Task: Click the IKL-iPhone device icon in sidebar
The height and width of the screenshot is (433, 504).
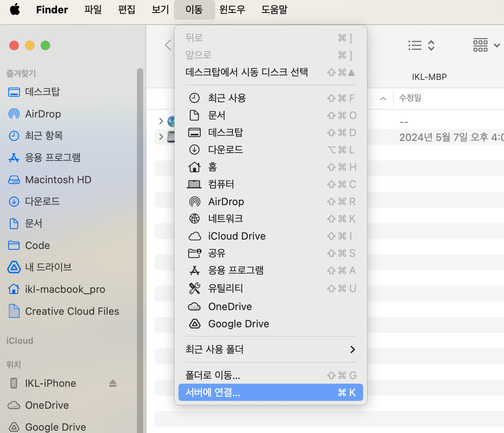Action: [x=14, y=383]
